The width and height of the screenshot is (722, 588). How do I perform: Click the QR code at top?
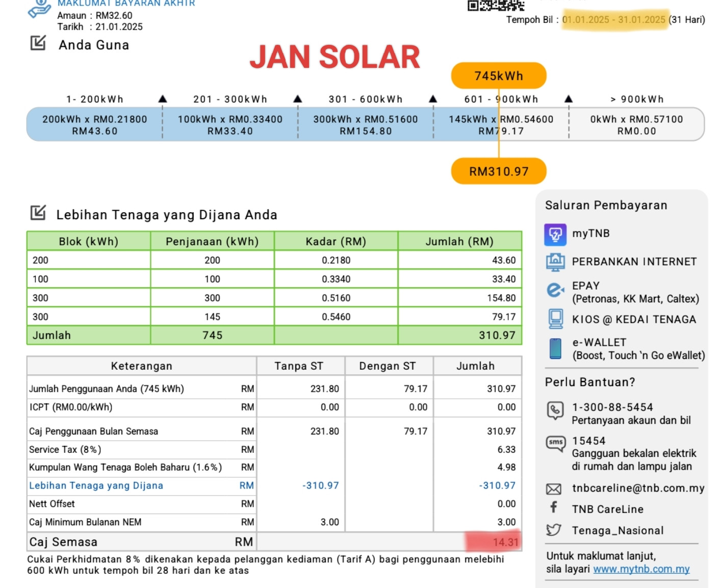tap(496, 5)
